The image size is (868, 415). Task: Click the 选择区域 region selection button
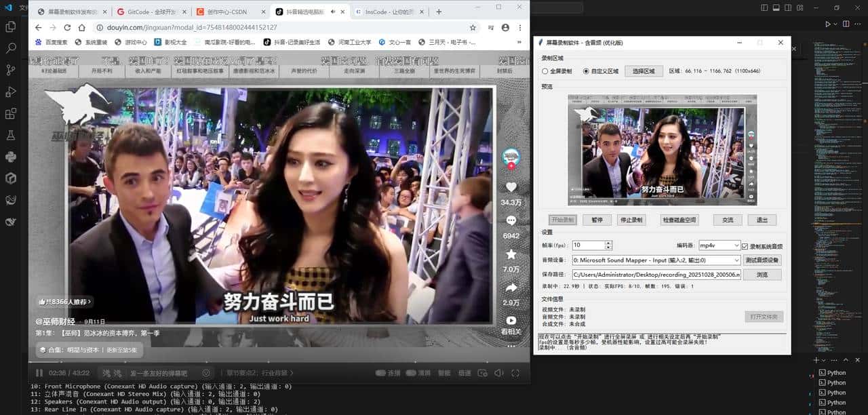[x=643, y=70]
